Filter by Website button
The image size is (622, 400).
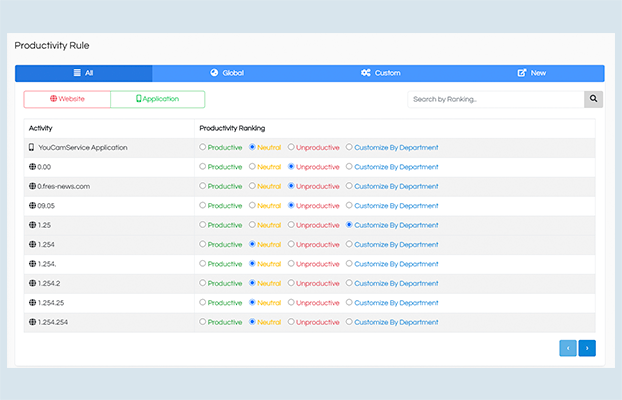[x=67, y=99]
